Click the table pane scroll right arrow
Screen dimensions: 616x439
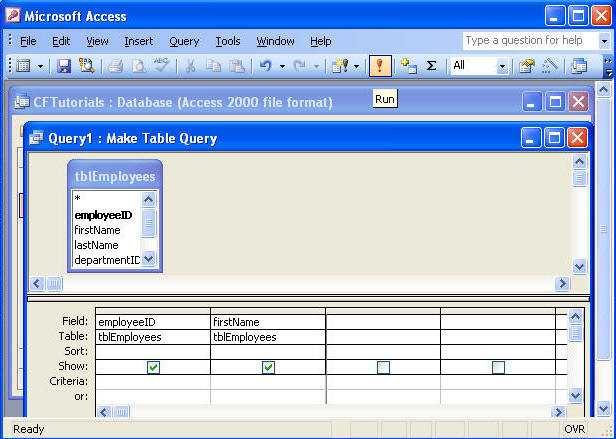point(562,283)
